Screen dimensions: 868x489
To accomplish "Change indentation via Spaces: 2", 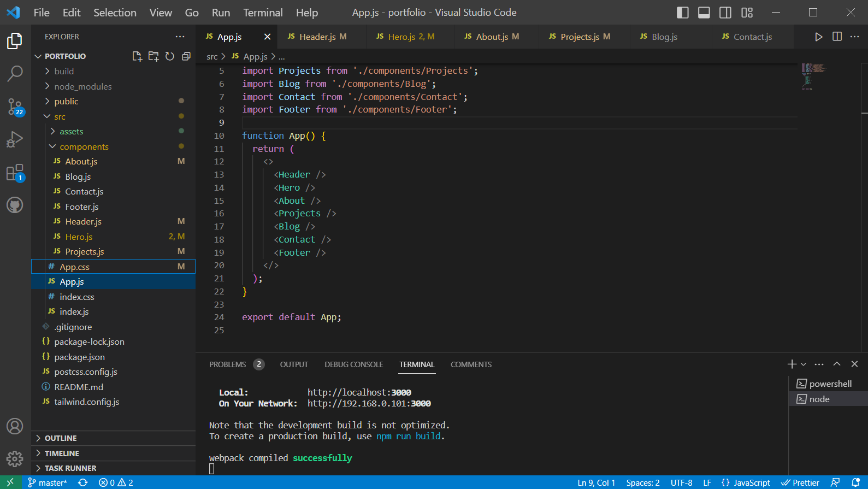I will tap(642, 482).
